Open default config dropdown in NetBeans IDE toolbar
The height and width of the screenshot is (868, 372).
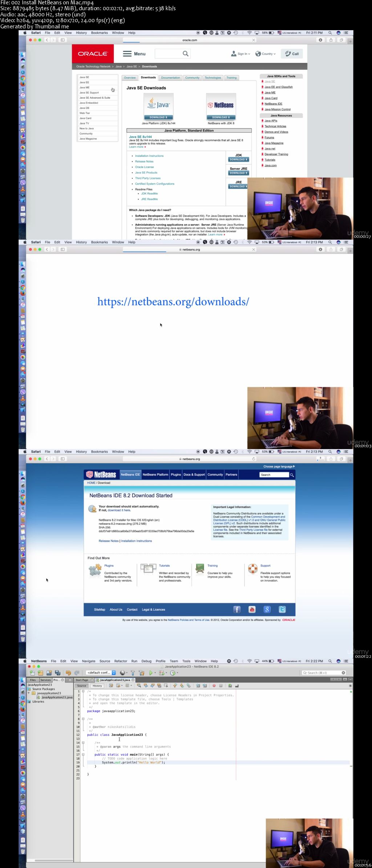click(101, 673)
